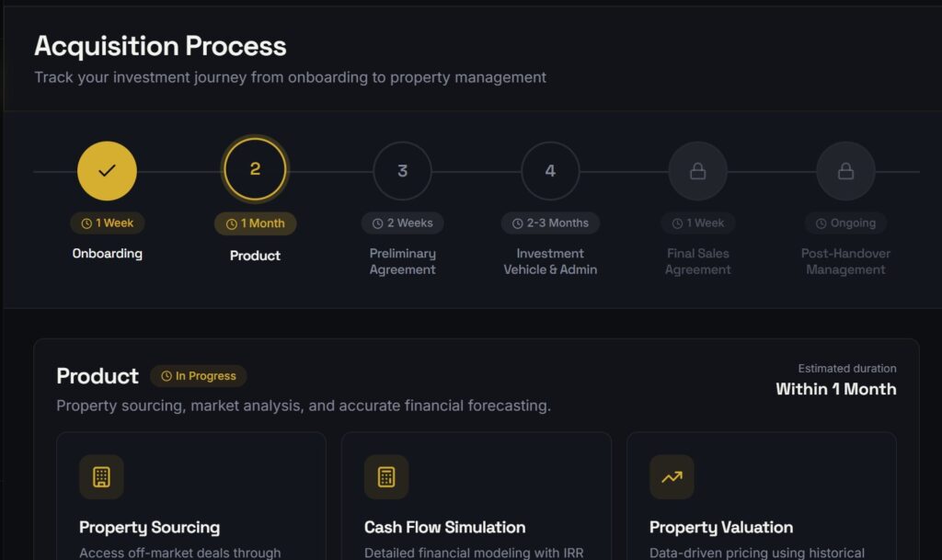Open the Cash Flow Simulation card title
This screenshot has width=942, height=560.
pos(444,528)
